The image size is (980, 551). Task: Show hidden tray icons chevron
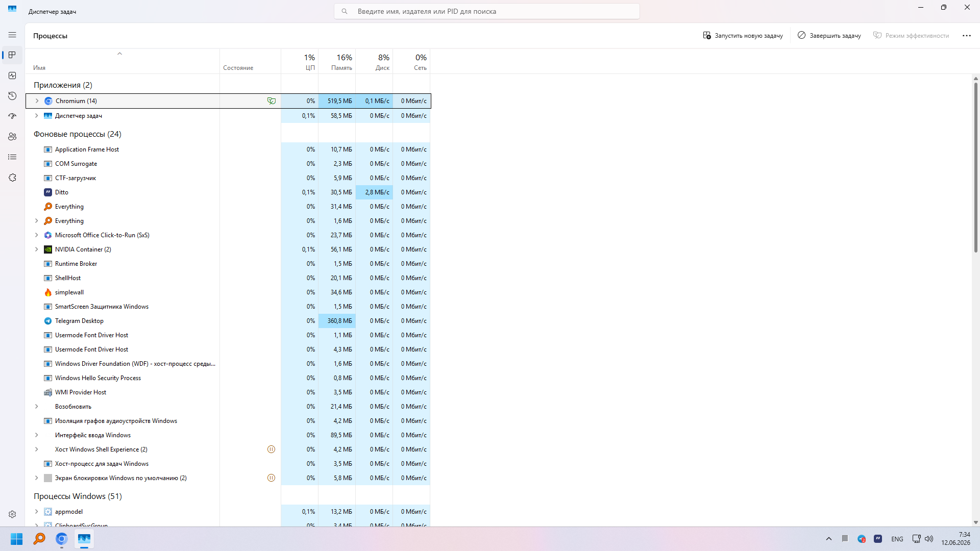tap(829, 539)
